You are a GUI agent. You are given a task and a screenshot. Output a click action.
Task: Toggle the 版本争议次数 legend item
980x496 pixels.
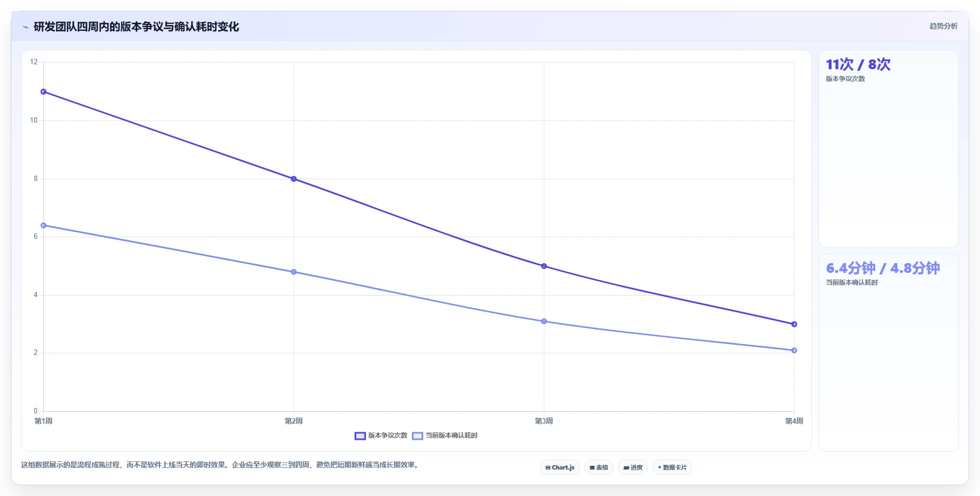pyautogui.click(x=381, y=435)
